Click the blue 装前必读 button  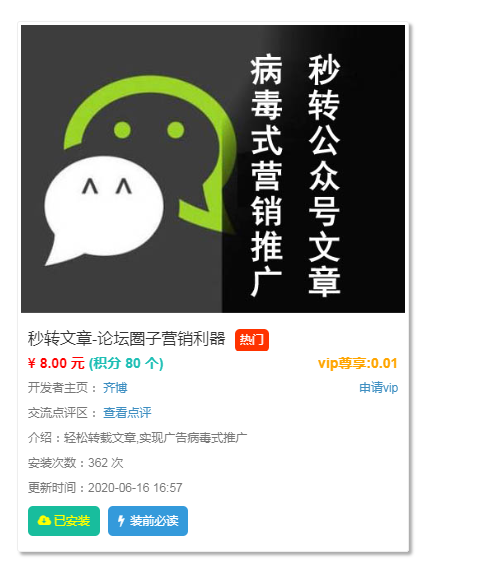click(x=148, y=521)
